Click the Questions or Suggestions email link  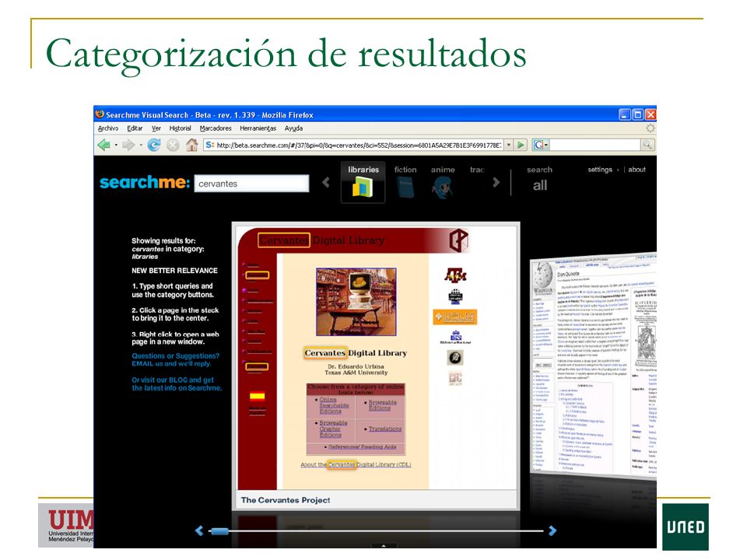click(175, 359)
